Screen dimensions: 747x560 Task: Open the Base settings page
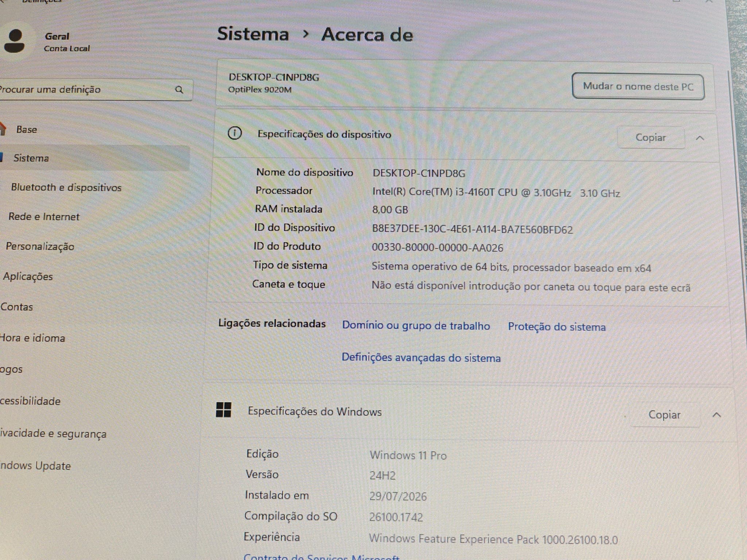(27, 129)
